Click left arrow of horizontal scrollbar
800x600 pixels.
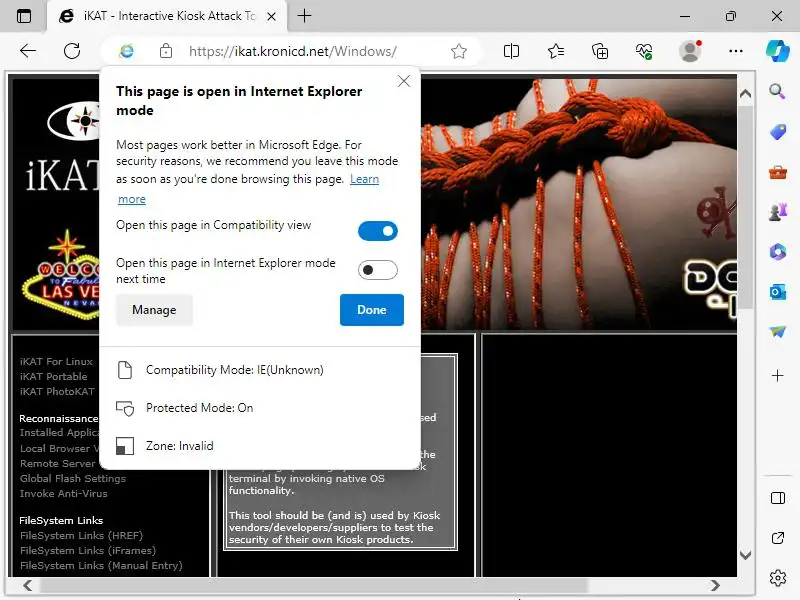click(x=27, y=585)
